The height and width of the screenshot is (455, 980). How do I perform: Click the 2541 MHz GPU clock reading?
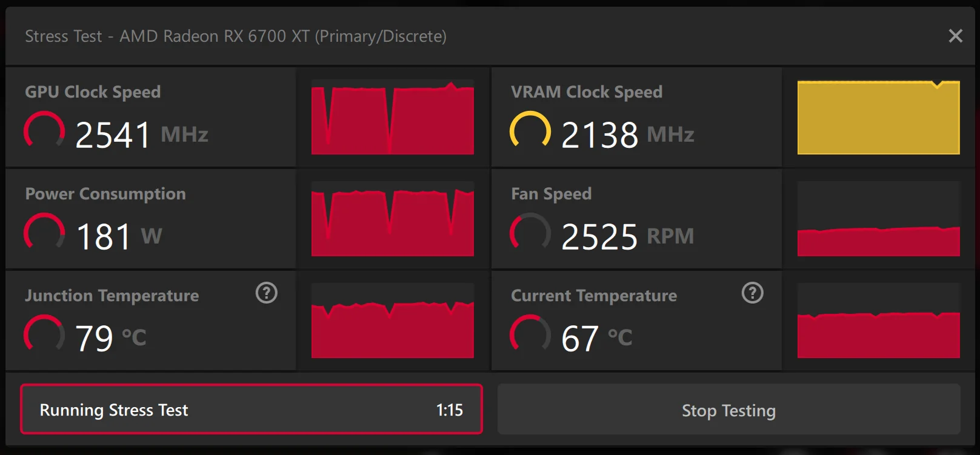(x=113, y=135)
